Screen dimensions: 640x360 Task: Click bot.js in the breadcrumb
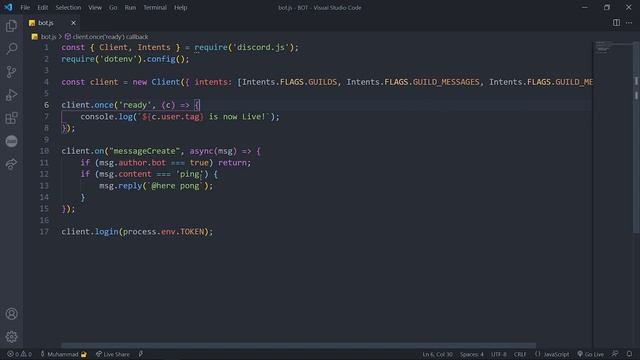tap(49, 37)
